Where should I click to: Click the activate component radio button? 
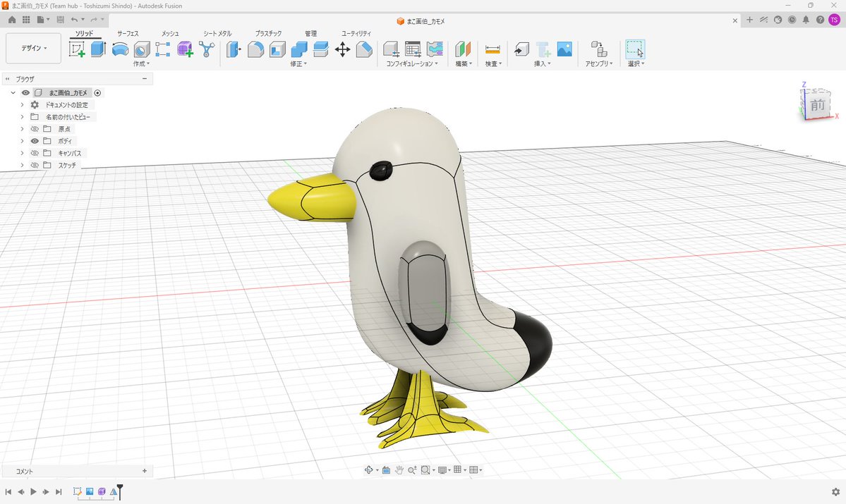coord(97,93)
